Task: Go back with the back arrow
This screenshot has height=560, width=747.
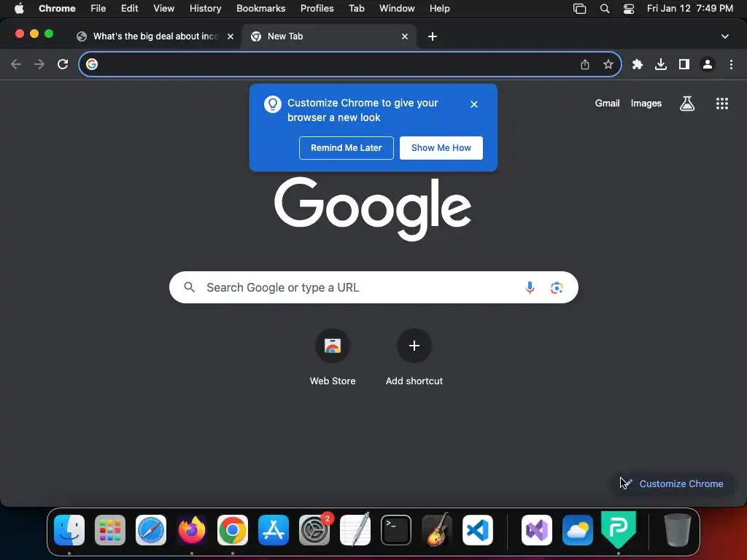Action: pos(16,64)
